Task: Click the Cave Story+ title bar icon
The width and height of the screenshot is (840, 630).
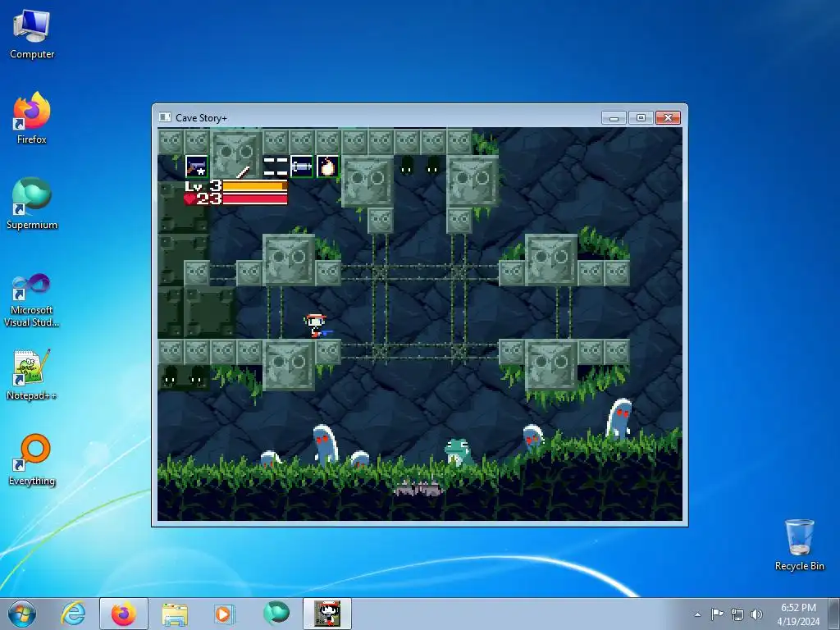Action: 165,117
